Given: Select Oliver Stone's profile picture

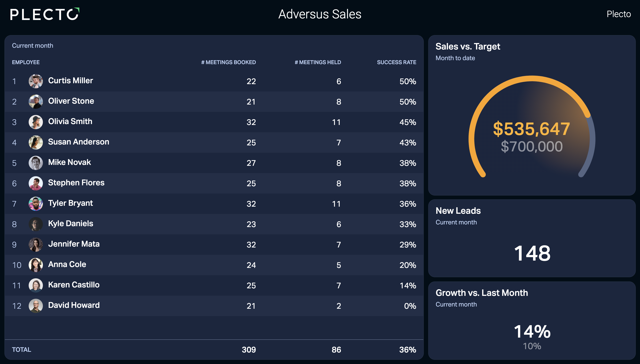Looking at the screenshot, I should click(36, 101).
